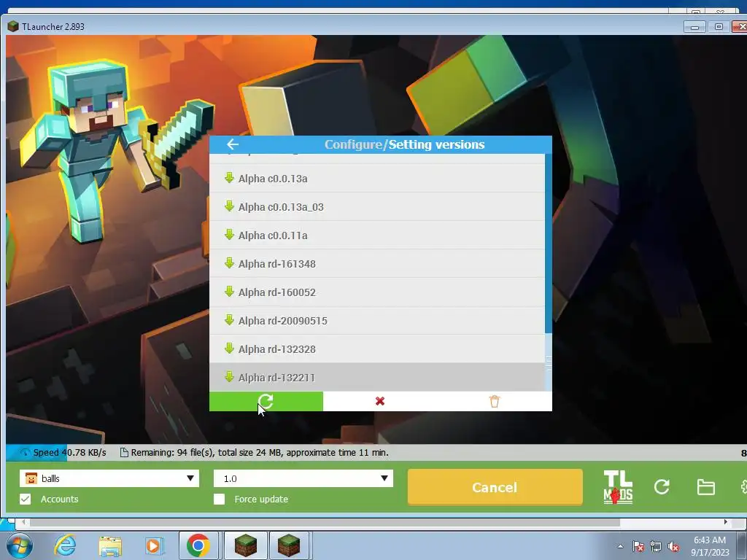Go back using the arrow in Configure header
Image resolution: width=747 pixels, height=560 pixels.
tap(233, 144)
